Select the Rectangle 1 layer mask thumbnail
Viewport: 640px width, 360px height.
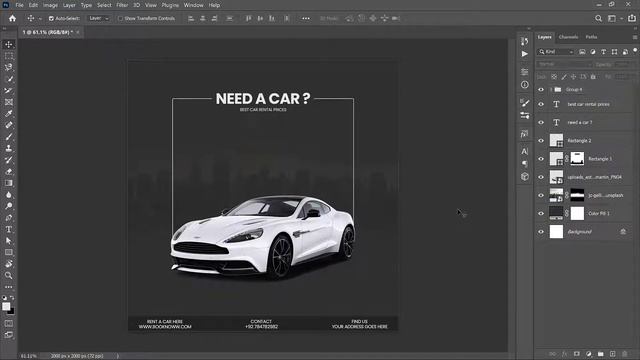[577, 159]
